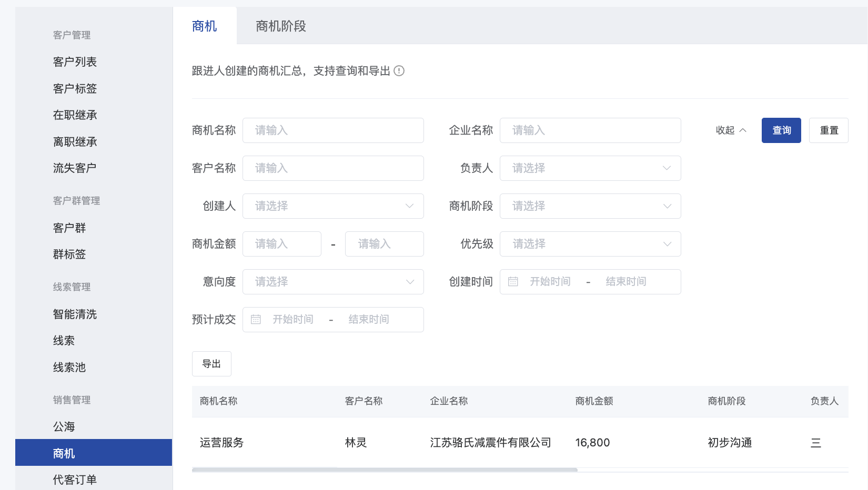Viewport: 868px width, 490px height.
Task: Click the 16,800 amount cell
Action: [593, 443]
